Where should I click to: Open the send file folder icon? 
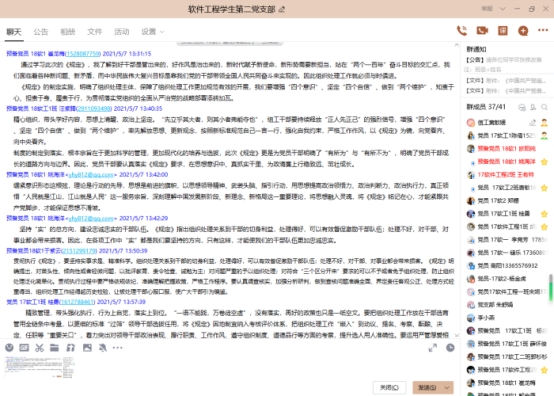(54, 348)
